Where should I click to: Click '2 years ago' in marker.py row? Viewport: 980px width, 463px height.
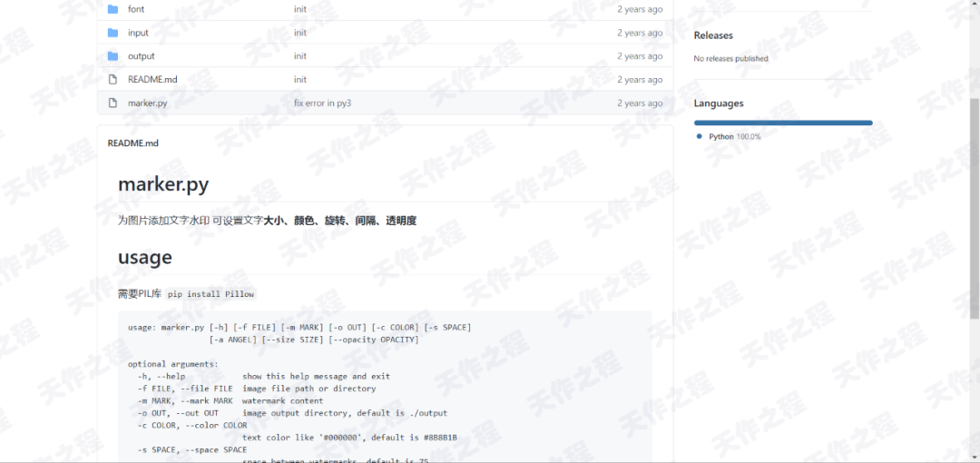point(640,103)
